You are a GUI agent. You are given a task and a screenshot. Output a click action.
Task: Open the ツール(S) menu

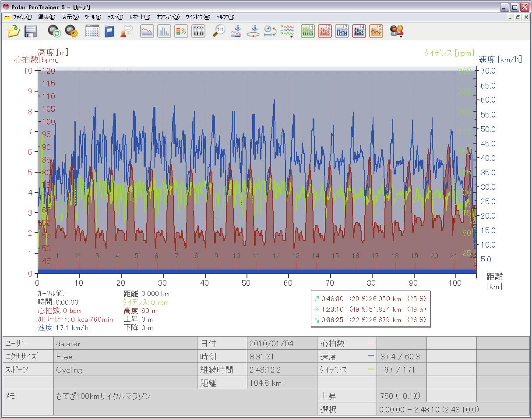point(93,17)
